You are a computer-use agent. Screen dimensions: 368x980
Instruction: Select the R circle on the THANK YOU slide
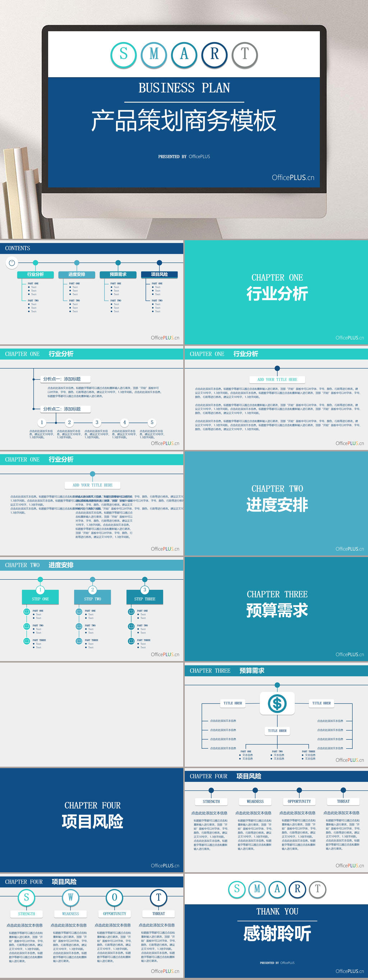297,889
